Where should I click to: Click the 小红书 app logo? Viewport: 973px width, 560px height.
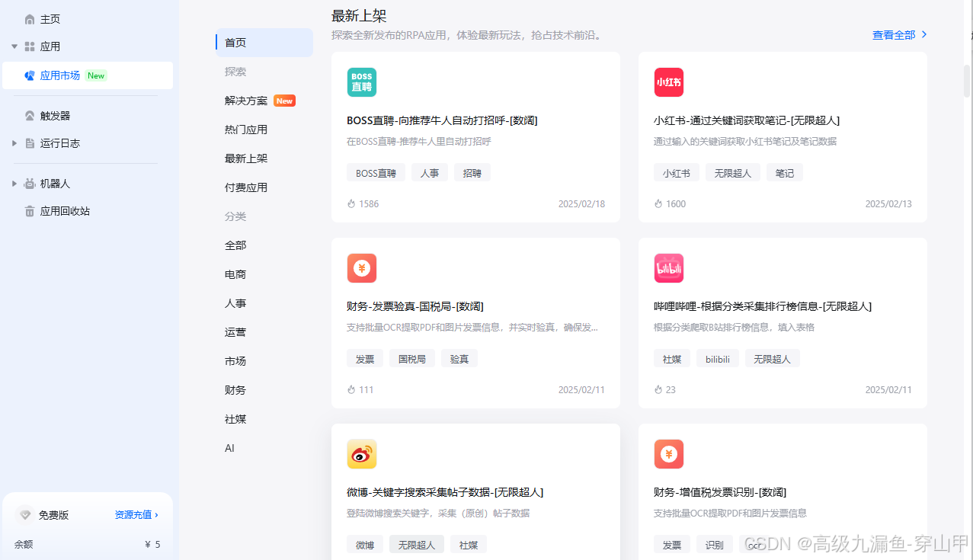(669, 82)
